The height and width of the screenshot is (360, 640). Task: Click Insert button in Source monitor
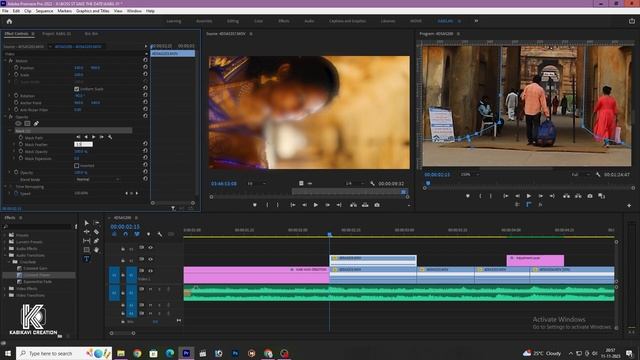[353, 205]
